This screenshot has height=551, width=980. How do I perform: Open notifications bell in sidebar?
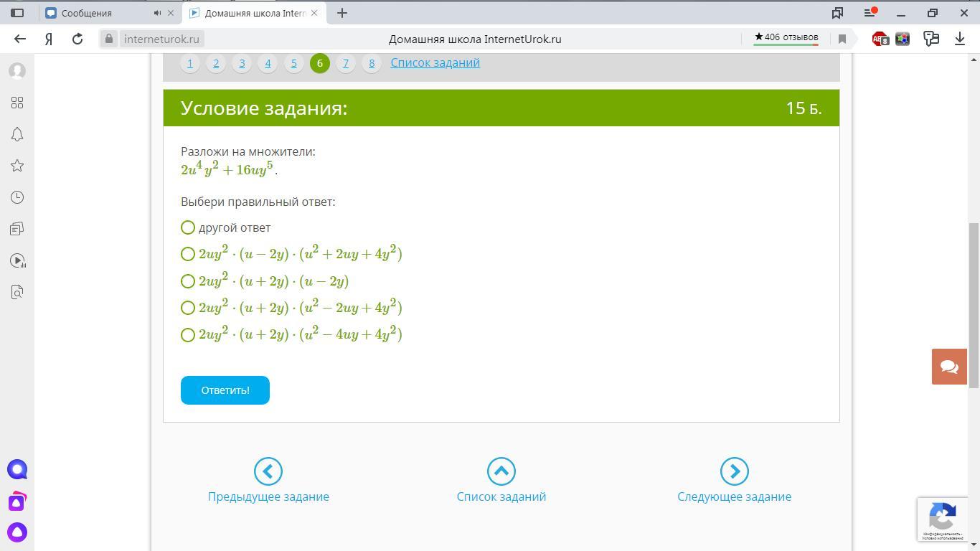[17, 134]
